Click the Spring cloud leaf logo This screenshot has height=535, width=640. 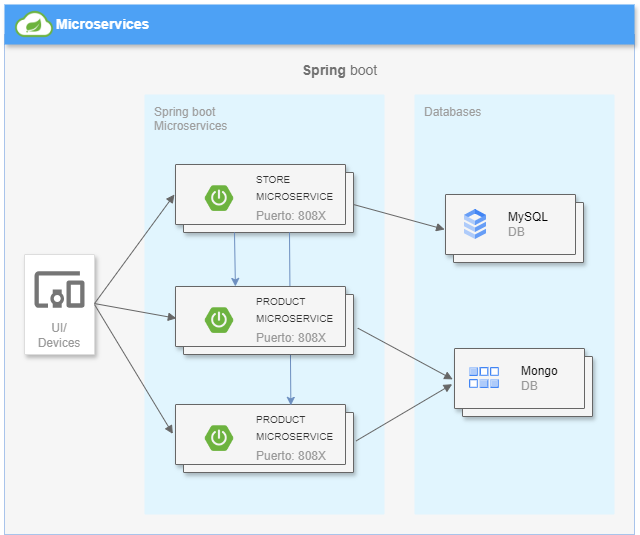click(34, 24)
